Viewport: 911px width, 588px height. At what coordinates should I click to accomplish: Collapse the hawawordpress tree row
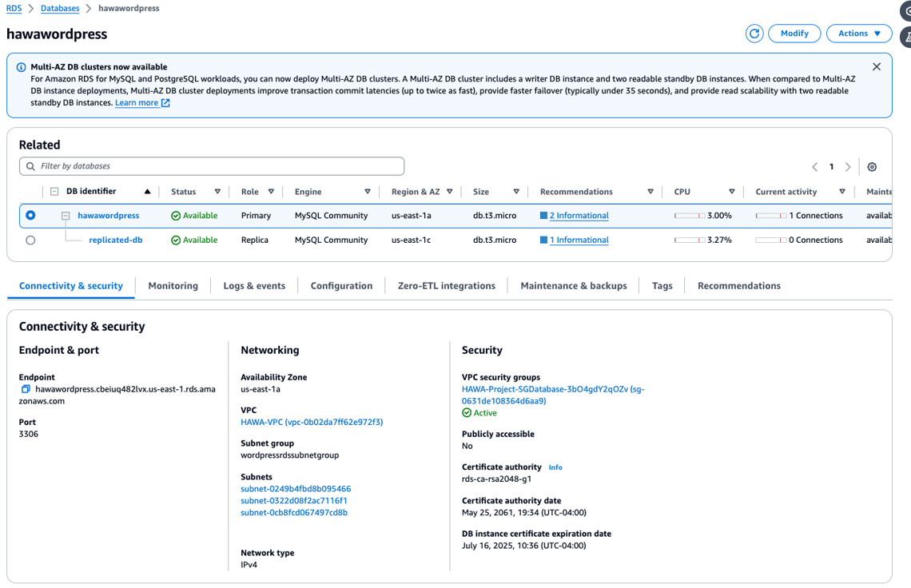pos(66,216)
